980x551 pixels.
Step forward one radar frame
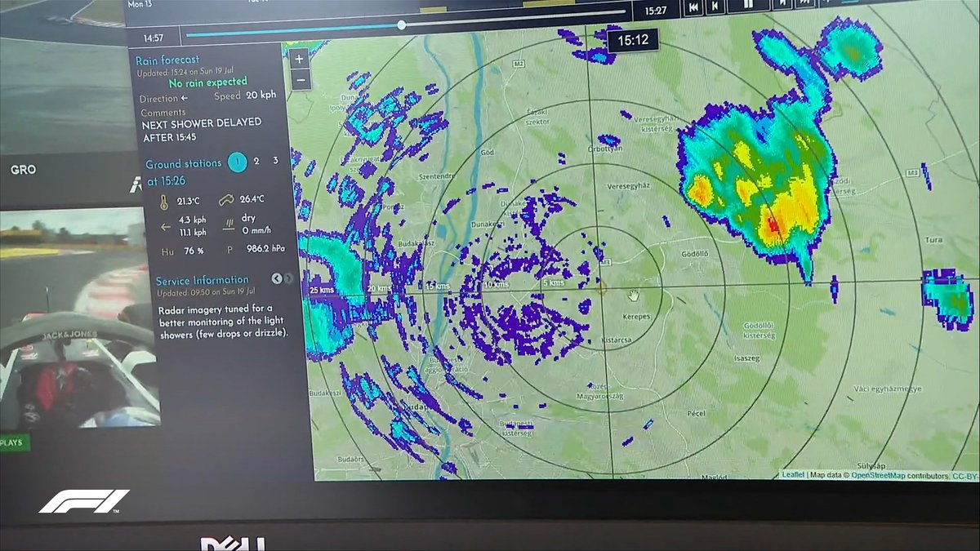(781, 5)
